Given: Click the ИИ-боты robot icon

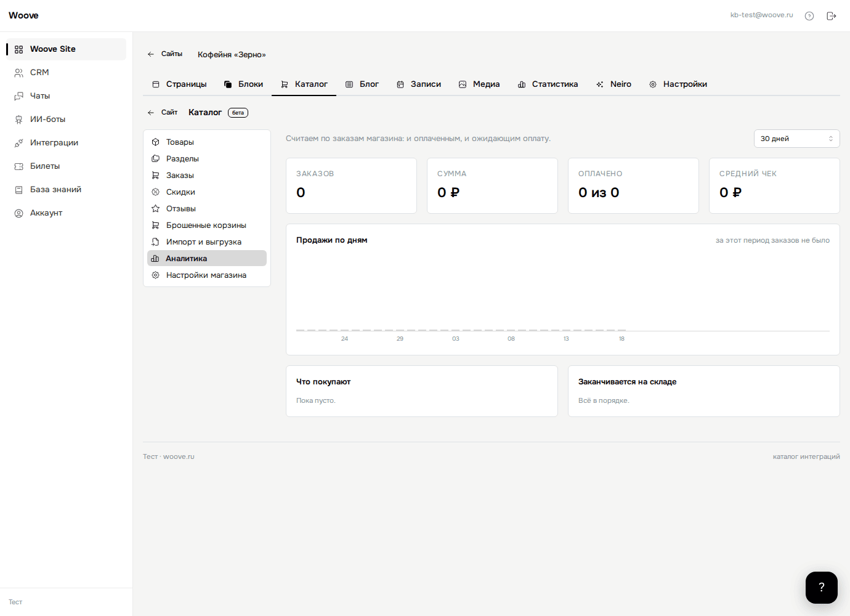Looking at the screenshot, I should click(19, 120).
